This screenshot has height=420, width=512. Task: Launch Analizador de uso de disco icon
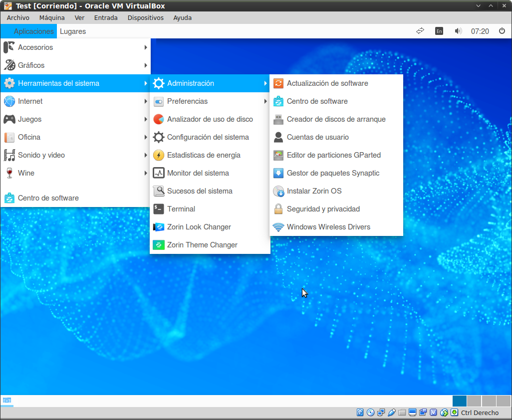(159, 119)
